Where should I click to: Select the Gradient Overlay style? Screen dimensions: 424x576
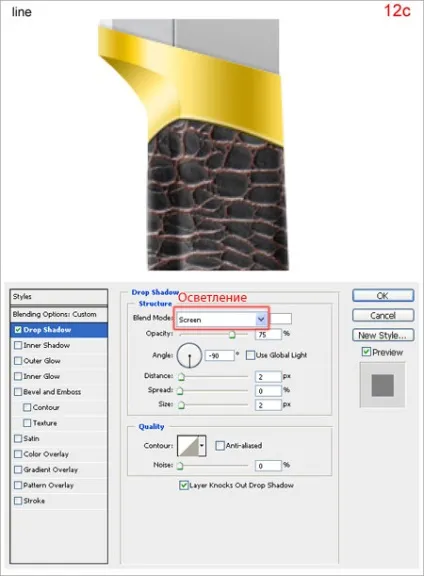tap(50, 469)
